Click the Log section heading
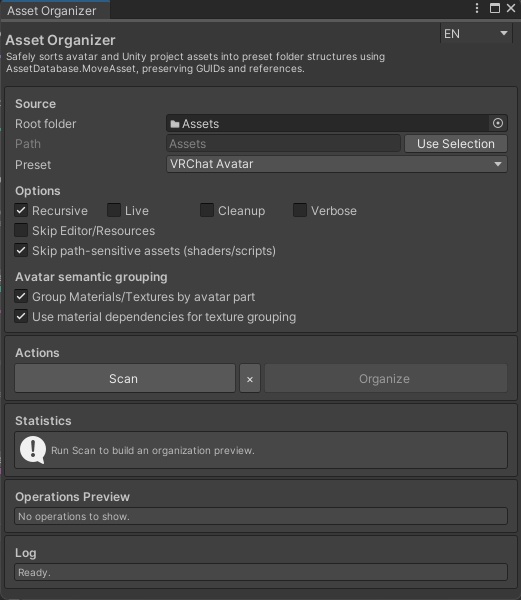This screenshot has height=600, width=521. [x=26, y=553]
